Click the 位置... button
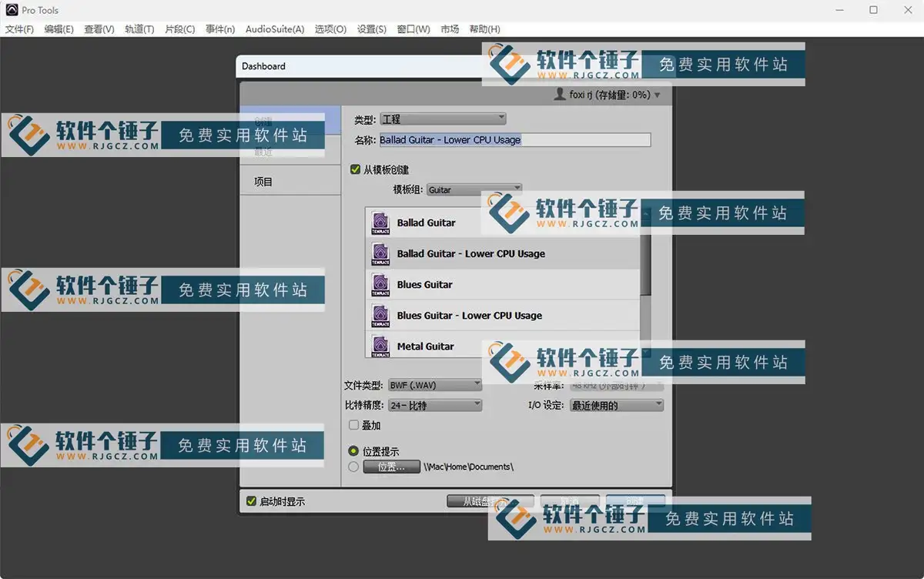Screen dimensions: 924x579 391,466
